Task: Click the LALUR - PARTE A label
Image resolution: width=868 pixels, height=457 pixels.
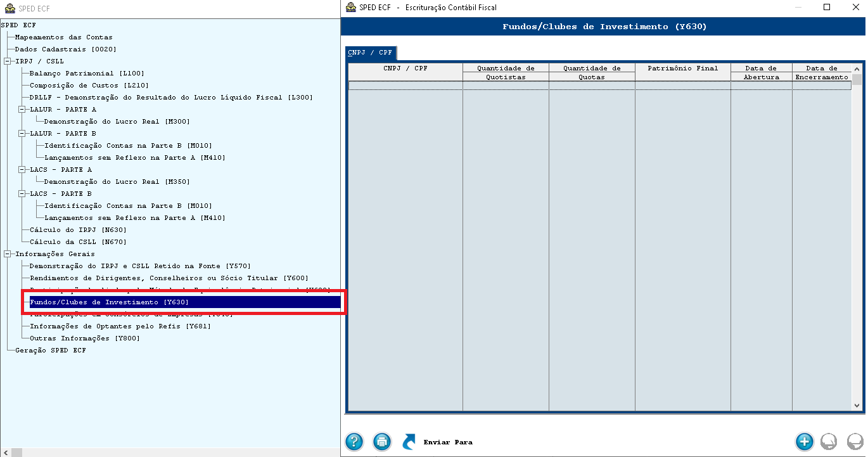Action: [63, 110]
